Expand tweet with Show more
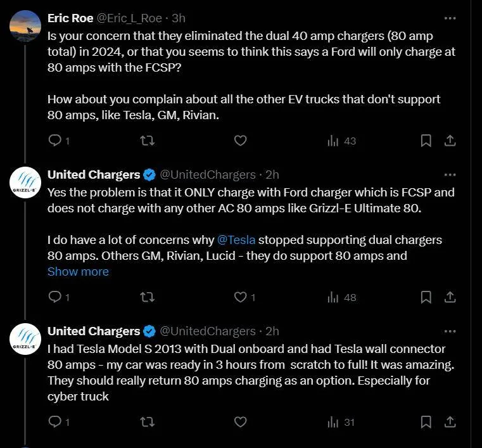This screenshot has height=448, width=482. (x=78, y=271)
